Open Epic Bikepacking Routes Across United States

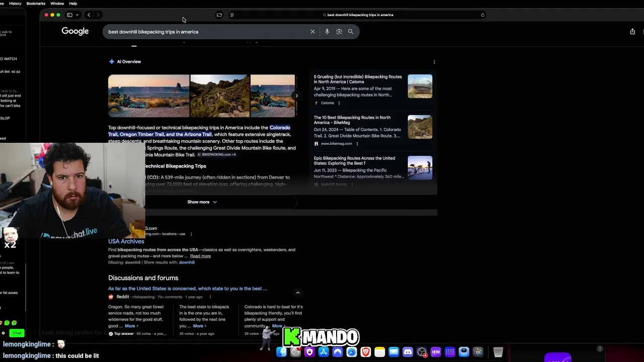[x=354, y=160]
